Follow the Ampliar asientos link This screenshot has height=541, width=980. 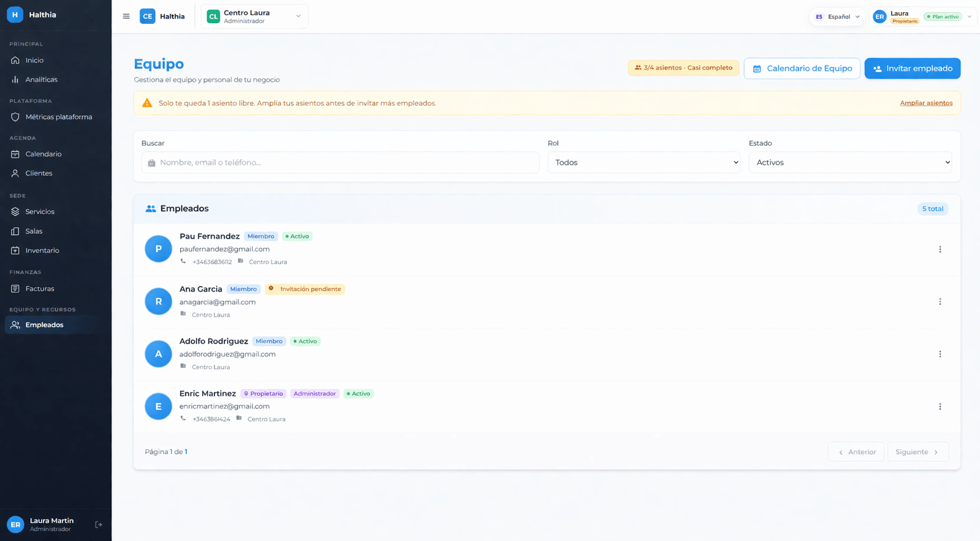tap(926, 103)
